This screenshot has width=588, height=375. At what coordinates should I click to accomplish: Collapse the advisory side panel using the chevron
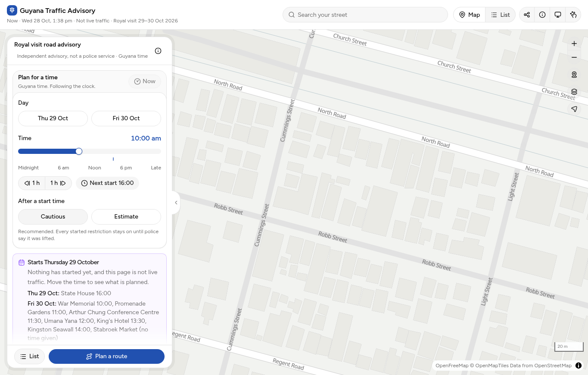click(x=176, y=203)
